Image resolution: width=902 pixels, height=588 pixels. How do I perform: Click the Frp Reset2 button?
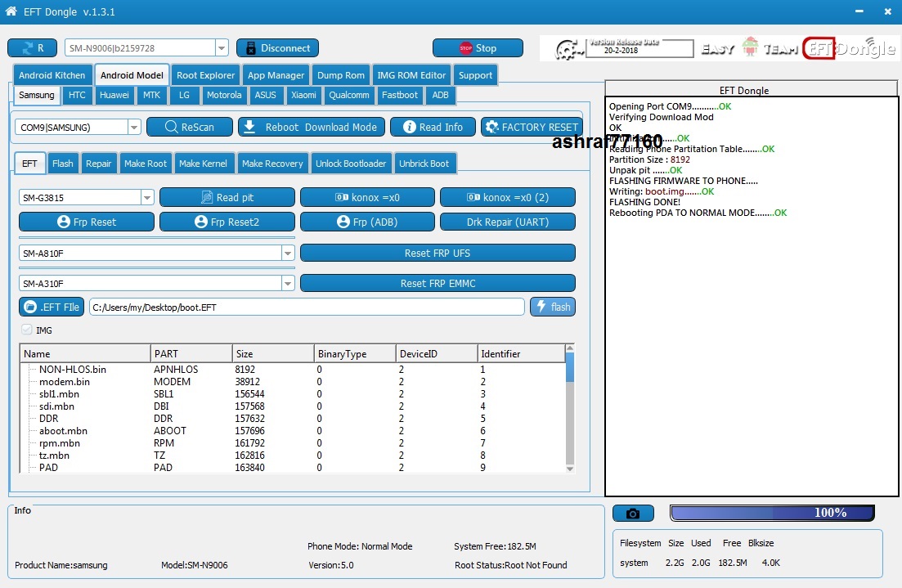(x=227, y=222)
